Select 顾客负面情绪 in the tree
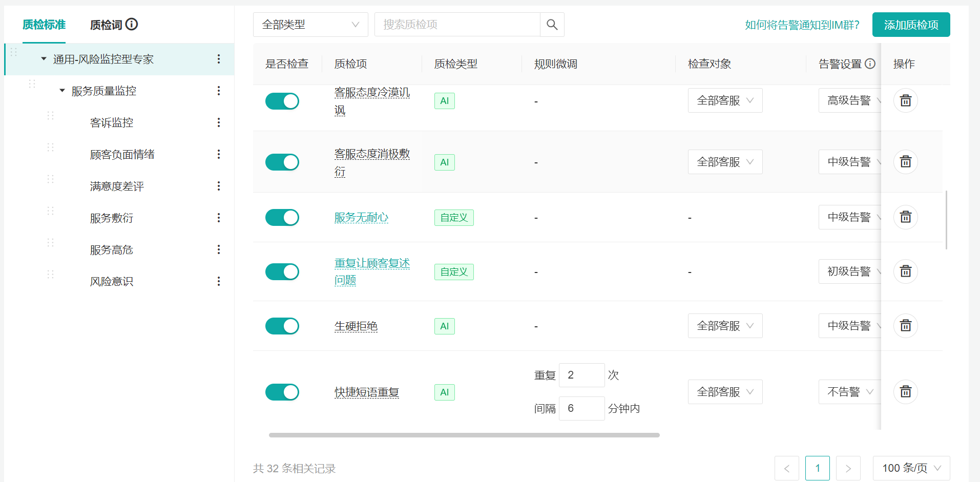Viewport: 980px width, 482px height. pyautogui.click(x=122, y=154)
